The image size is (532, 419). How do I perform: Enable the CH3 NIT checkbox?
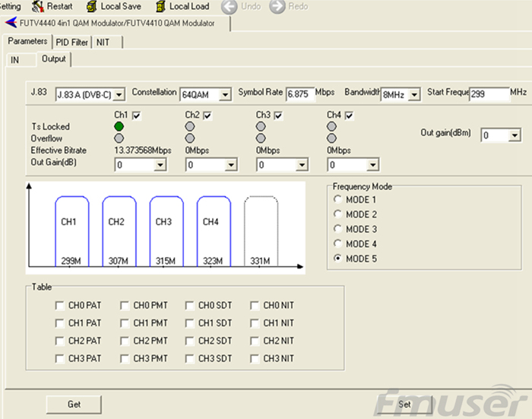[x=255, y=359]
